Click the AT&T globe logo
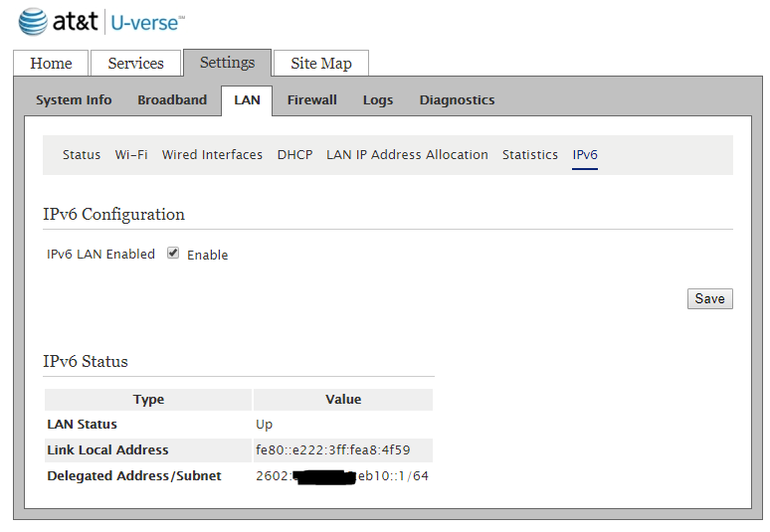 [33, 22]
